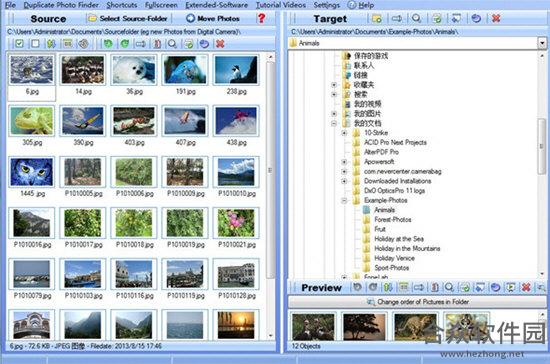The image size is (550, 364).
Task: Click red question mark help icon
Action: pyautogui.click(x=261, y=18)
